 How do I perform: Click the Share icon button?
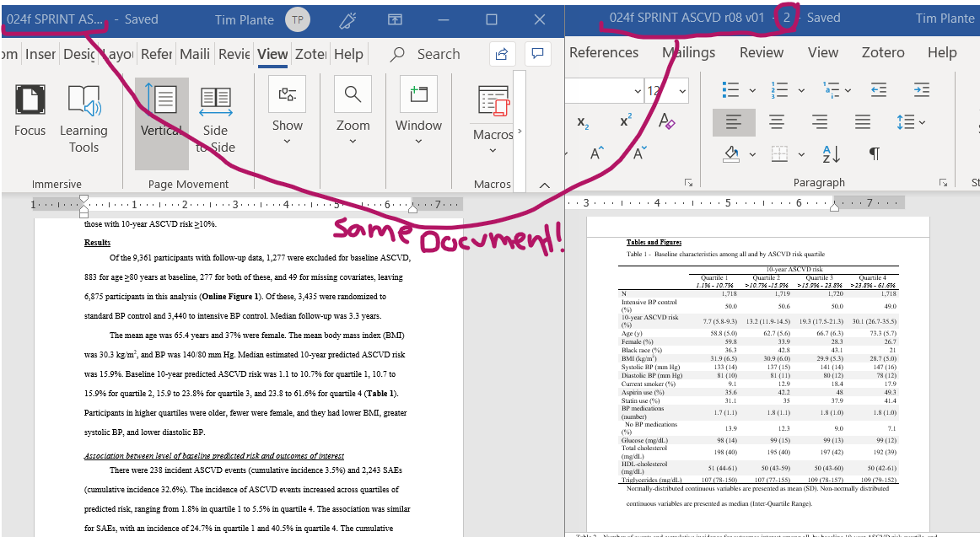point(501,54)
